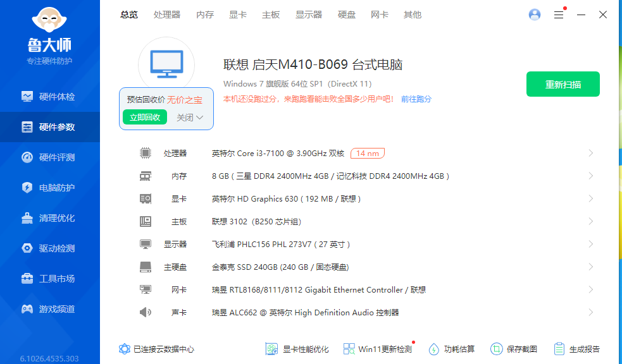Image resolution: width=622 pixels, height=364 pixels.
Task: Switch to the 硬盘 tab
Action: pos(347,15)
